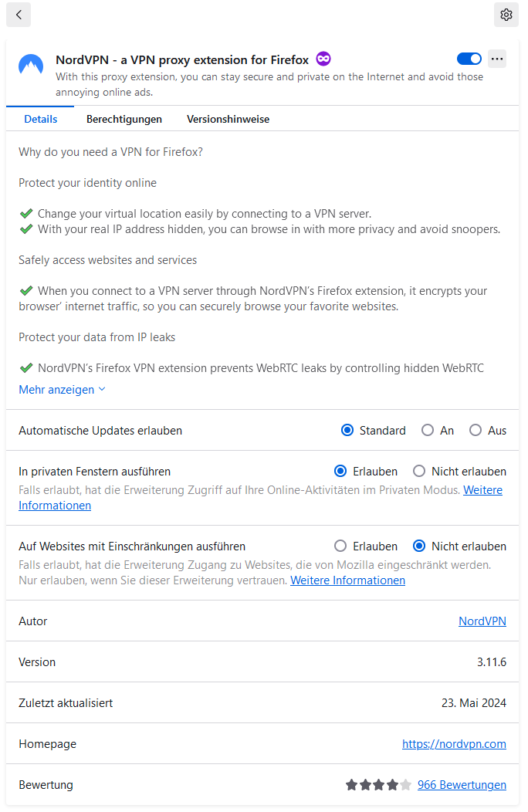Set automatic updates to Standard

pyautogui.click(x=347, y=431)
